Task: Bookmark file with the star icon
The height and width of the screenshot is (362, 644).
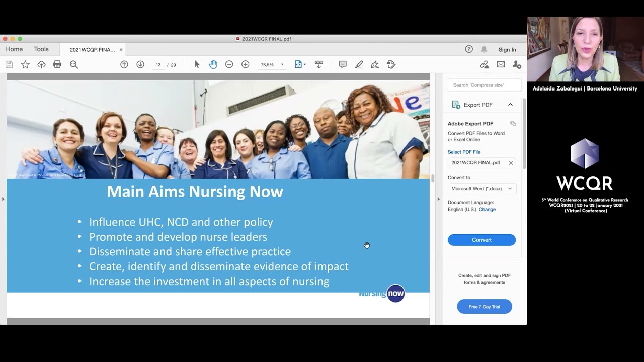Action: [25, 64]
